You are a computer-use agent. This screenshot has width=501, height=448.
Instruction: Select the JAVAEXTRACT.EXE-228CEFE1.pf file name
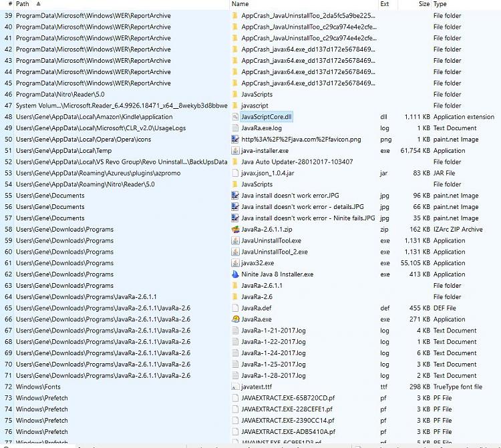[x=287, y=409]
